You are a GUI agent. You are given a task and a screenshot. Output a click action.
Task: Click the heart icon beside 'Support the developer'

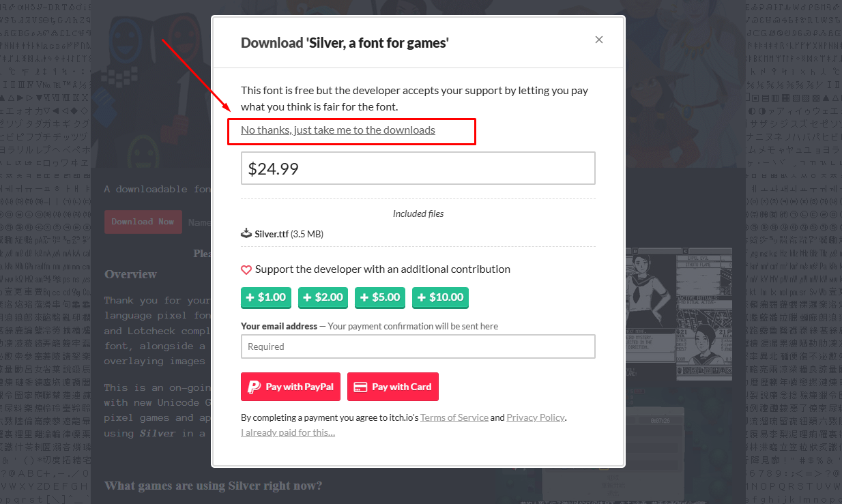[x=246, y=269]
